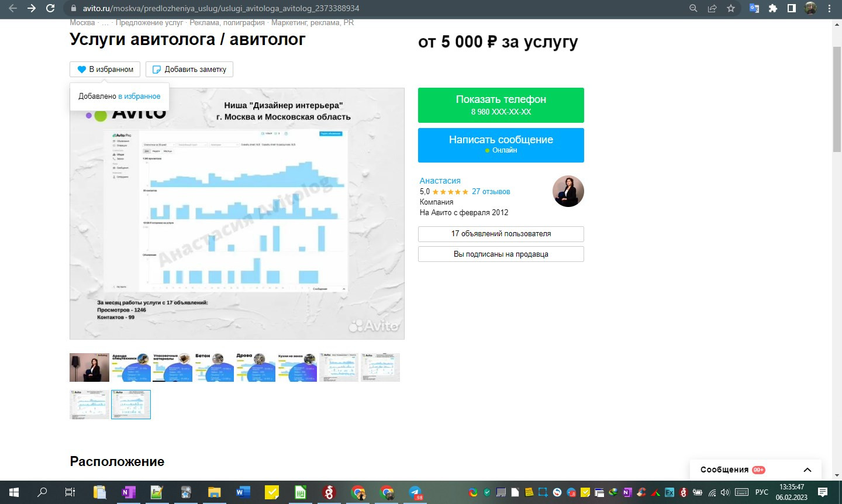The image size is (842, 504).
Task: Toggle the browser side panel
Action: tap(792, 8)
